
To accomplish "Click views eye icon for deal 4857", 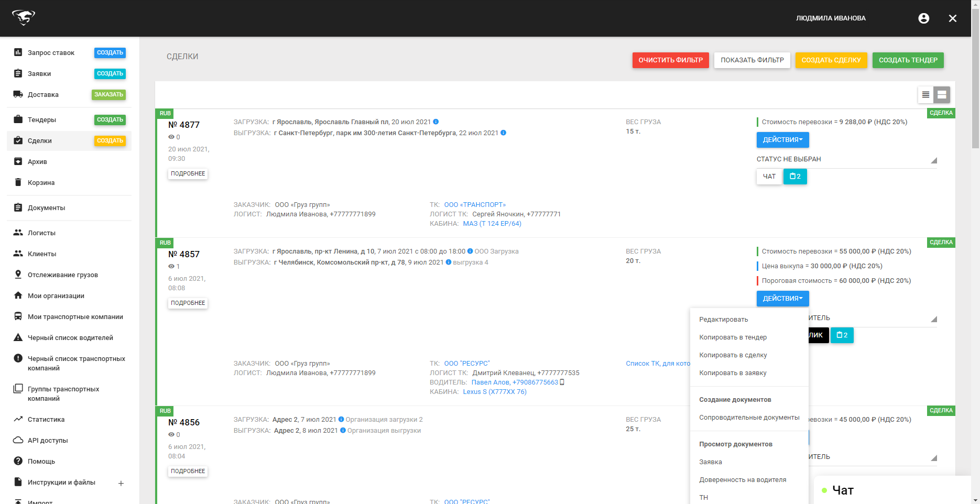I will point(171,266).
